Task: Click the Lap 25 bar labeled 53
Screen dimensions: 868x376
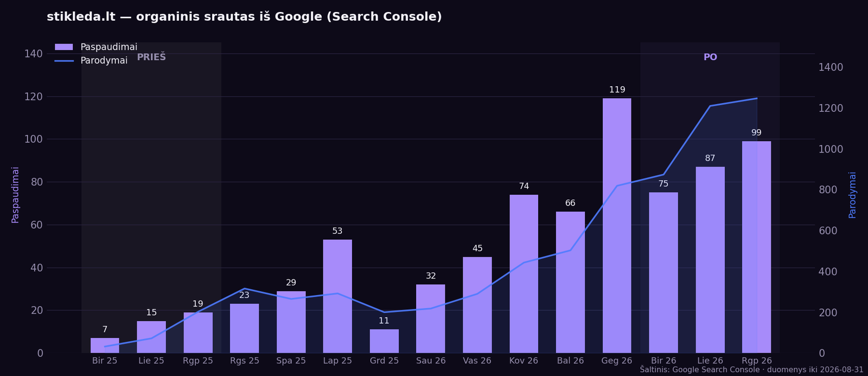Action: pos(337,296)
